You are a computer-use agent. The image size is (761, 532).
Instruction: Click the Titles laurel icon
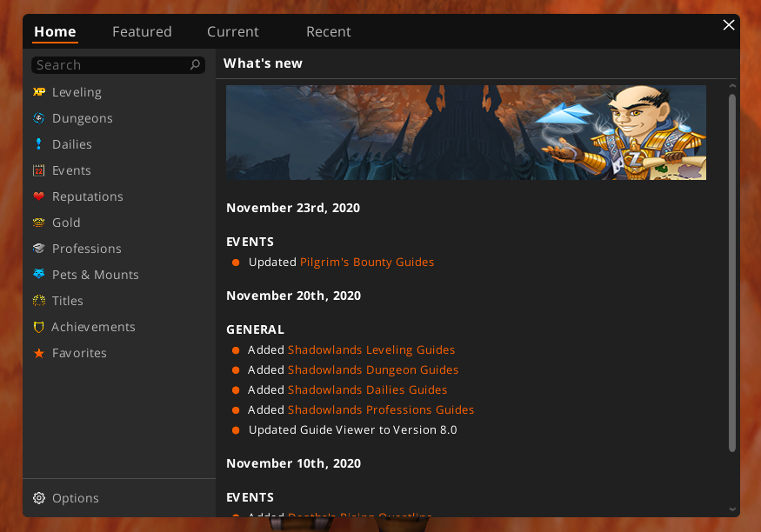[x=39, y=301]
